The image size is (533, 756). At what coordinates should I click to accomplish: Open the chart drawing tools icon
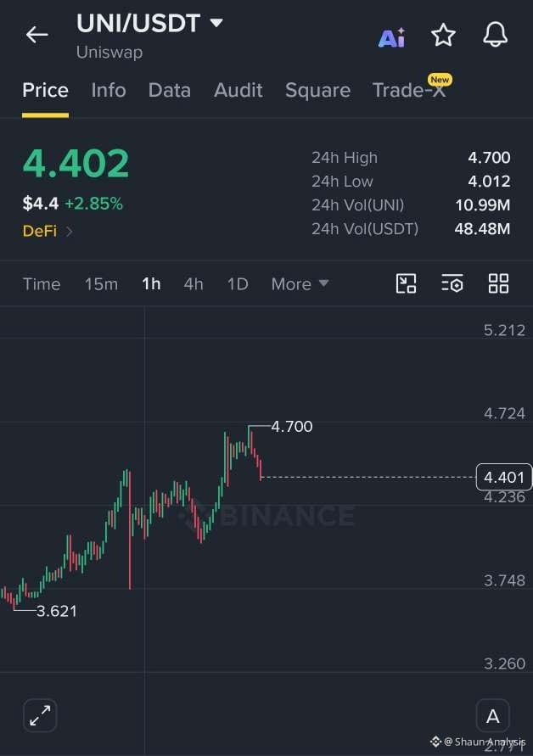pos(407,283)
